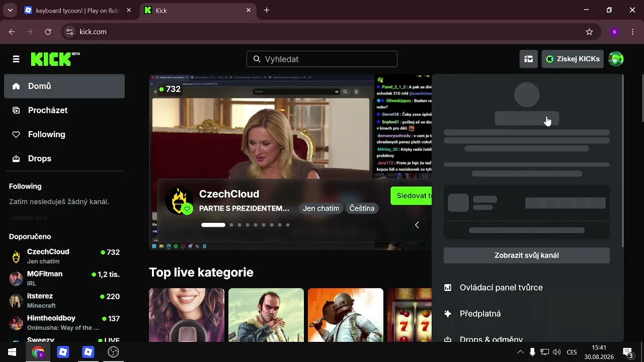This screenshot has width=644, height=362.
Task: Open the Chrome three-dot menu
Action: point(632,32)
